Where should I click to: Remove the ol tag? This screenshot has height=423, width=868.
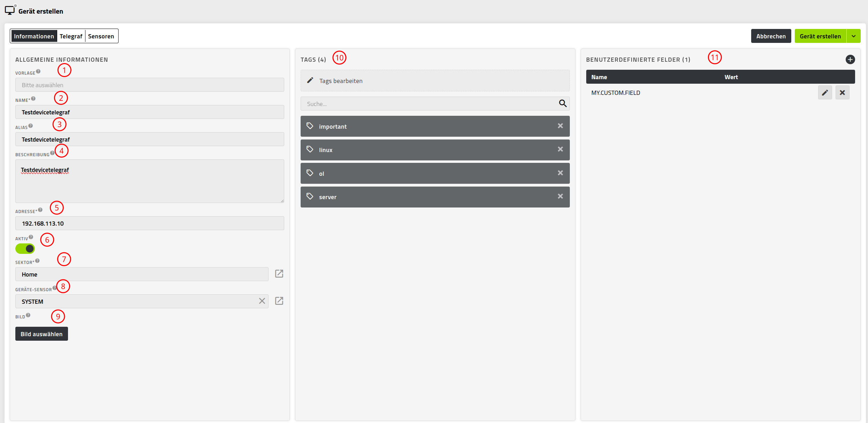tap(560, 173)
